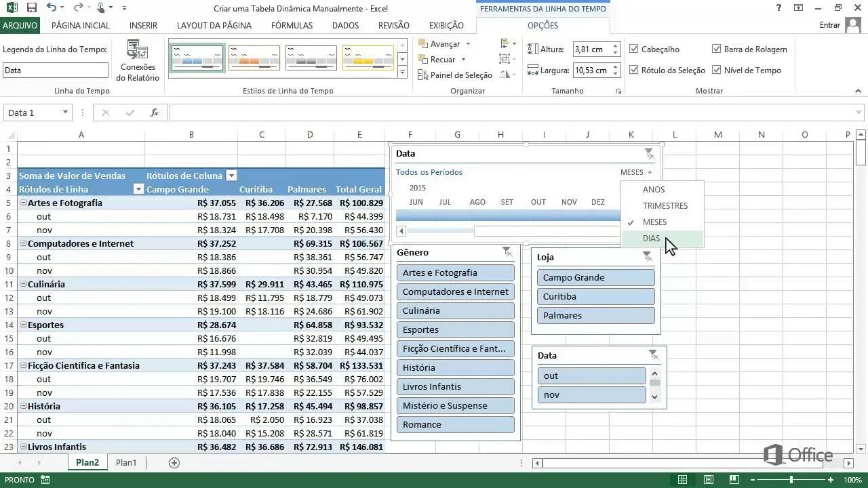Collapse Artes e Fotografia group
The width and height of the screenshot is (868, 488).
pos(23,203)
